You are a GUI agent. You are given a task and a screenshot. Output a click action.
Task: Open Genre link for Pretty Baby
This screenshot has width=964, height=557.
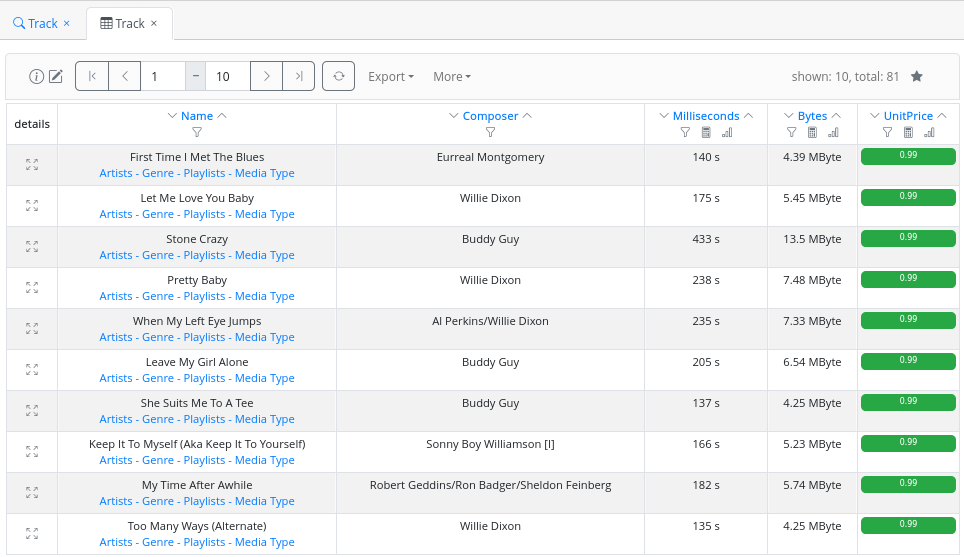158,296
